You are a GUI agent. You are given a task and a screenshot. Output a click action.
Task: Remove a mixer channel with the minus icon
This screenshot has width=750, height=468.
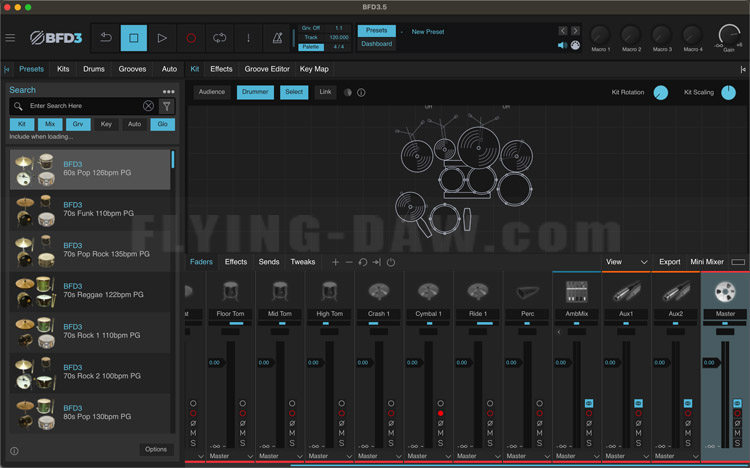(x=349, y=262)
